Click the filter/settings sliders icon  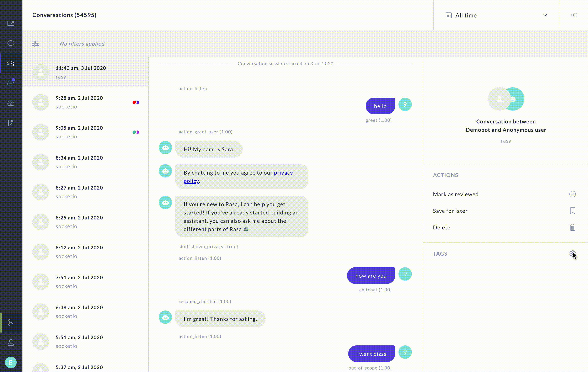36,43
